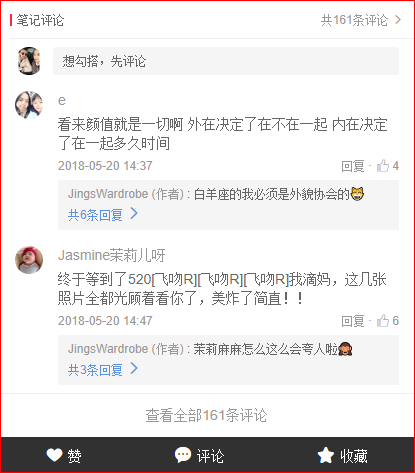Click JingsWardrobe author name in second reply
This screenshot has height=473, width=415.
click(108, 349)
